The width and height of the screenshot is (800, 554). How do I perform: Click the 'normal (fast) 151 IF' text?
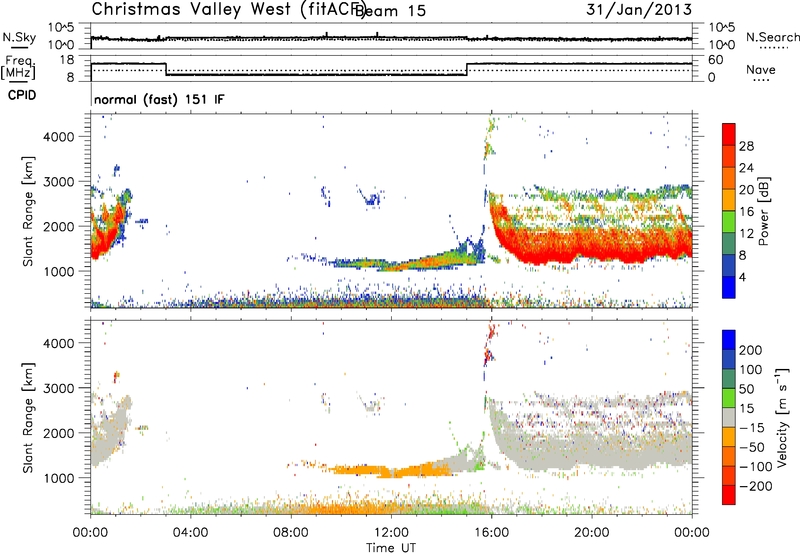click(159, 99)
